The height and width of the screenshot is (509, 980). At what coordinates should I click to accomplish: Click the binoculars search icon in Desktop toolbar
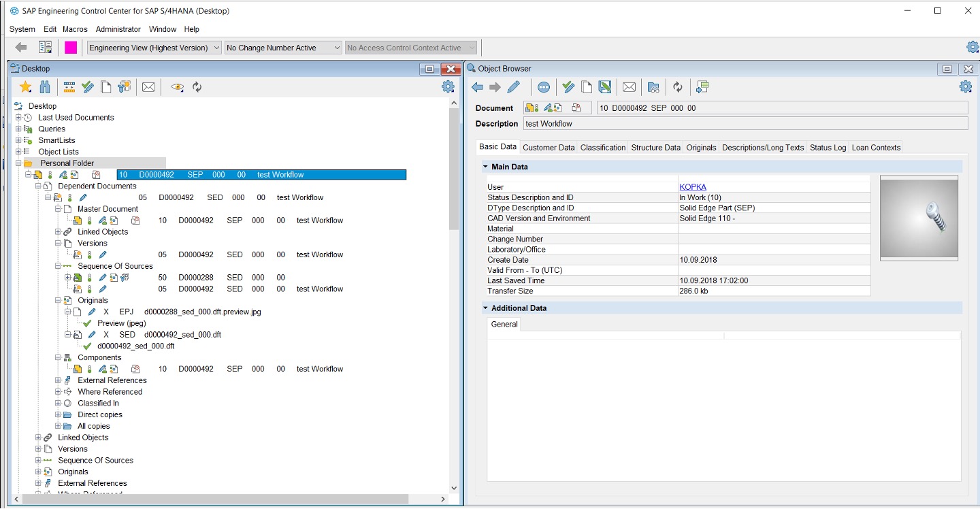[x=45, y=86]
